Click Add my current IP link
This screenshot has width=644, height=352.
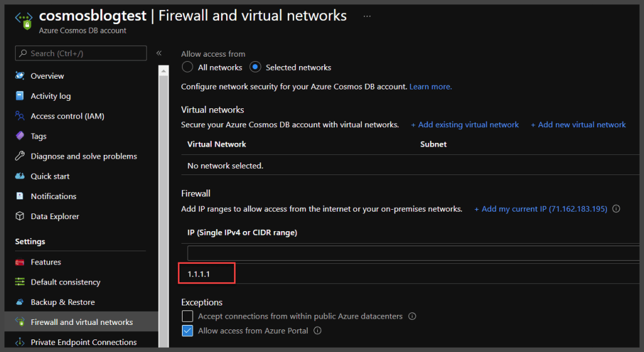[540, 209]
